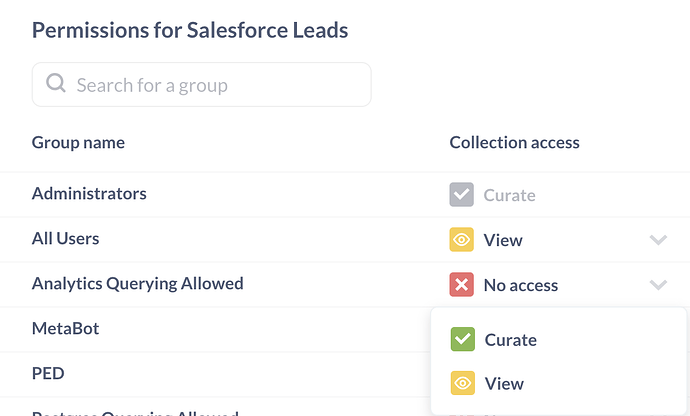Click the red X No access icon
This screenshot has width=690, height=416.
(x=461, y=284)
